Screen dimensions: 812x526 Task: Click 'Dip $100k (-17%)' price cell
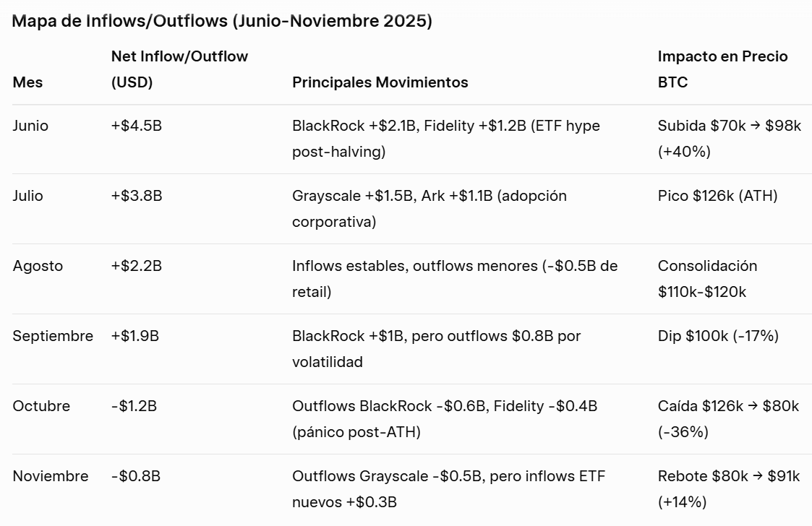click(717, 336)
